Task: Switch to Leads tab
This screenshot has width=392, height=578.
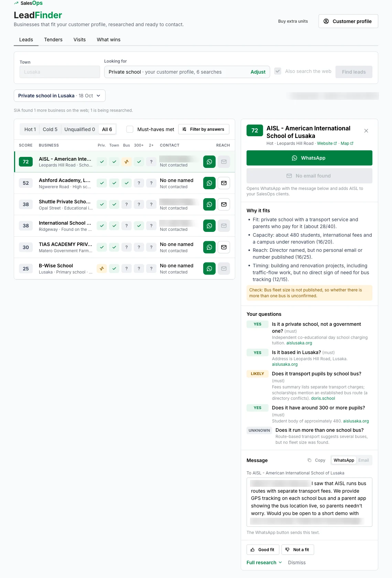Action: [26, 40]
